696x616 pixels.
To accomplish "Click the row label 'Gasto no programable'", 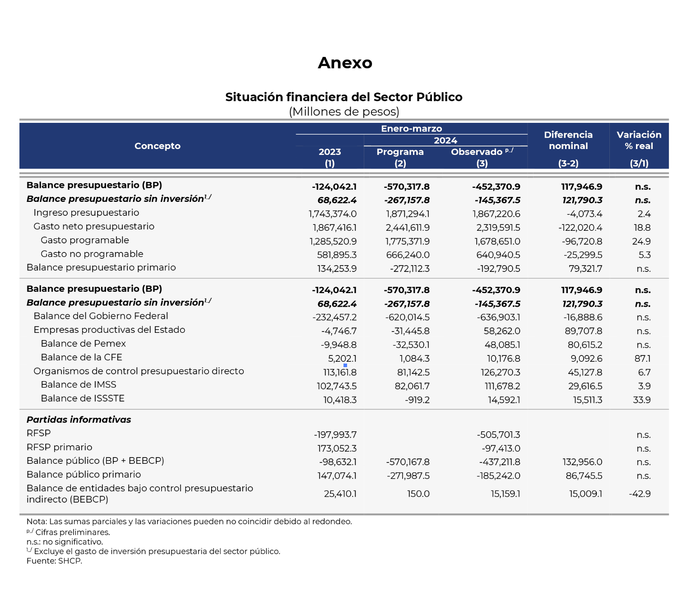I will [92, 254].
